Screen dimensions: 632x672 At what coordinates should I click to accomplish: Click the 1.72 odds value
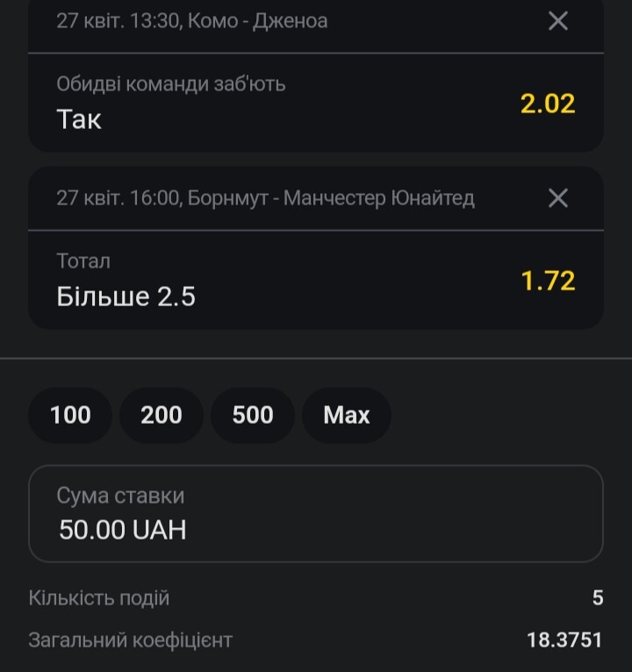click(x=548, y=281)
